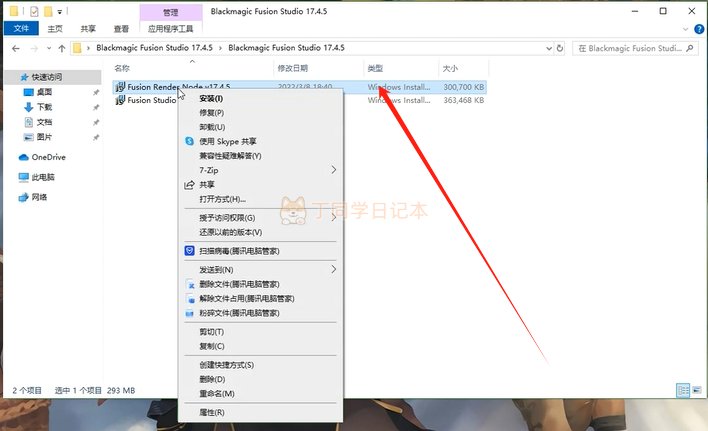Viewport: 708px width, 431px height.
Task: Open the 应用程序工具 ribbon tab
Action: pyautogui.click(x=171, y=29)
